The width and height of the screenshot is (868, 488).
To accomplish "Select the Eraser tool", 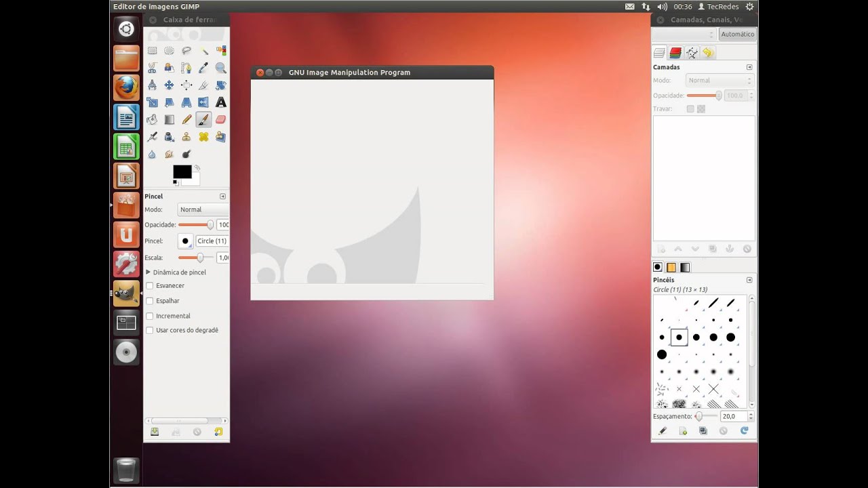I will 221,119.
